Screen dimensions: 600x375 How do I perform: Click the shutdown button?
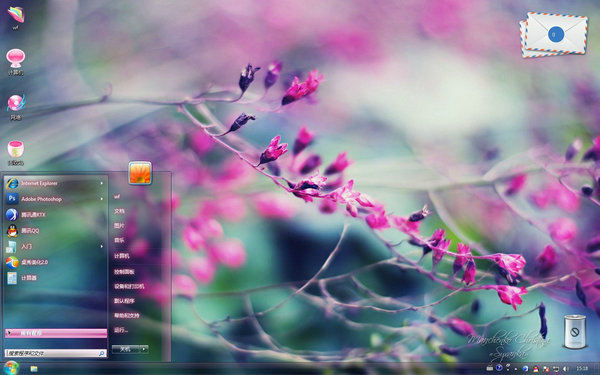[126, 349]
